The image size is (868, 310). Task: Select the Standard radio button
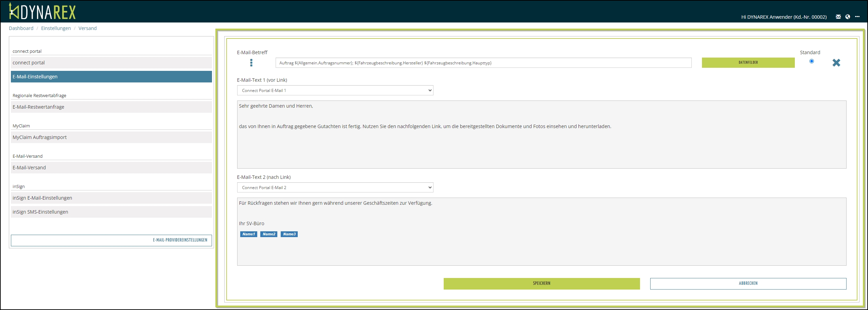pyautogui.click(x=812, y=61)
